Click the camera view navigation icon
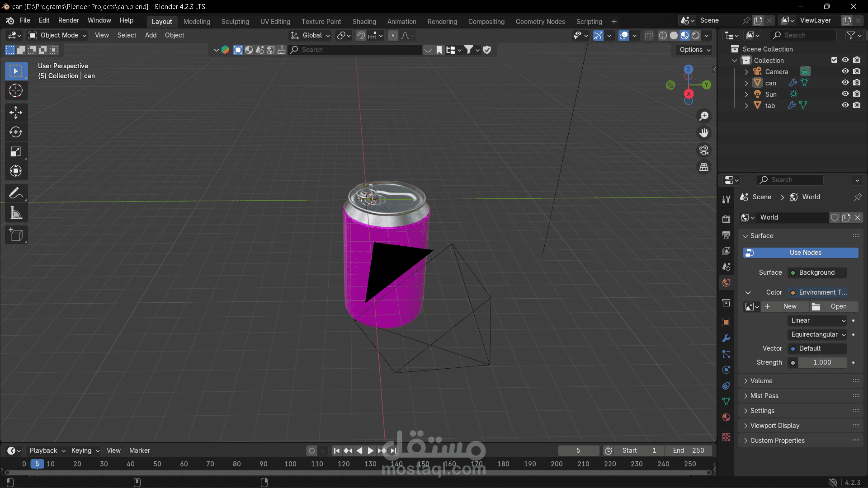The image size is (868, 488). [704, 150]
